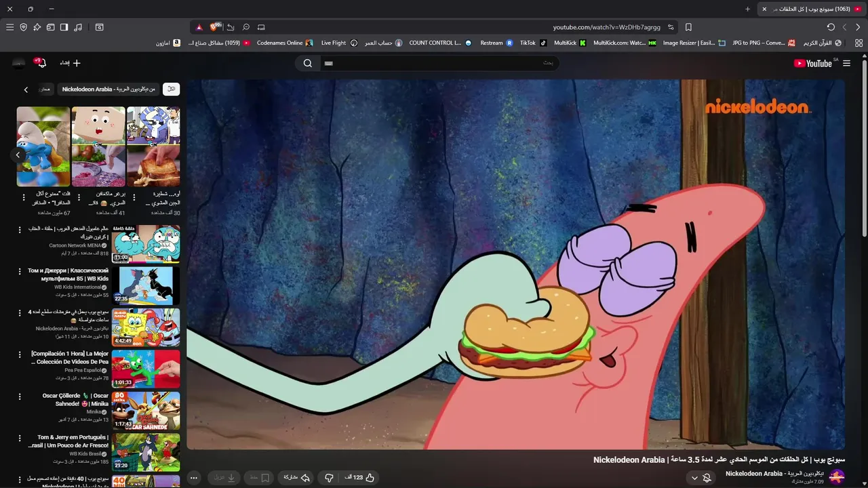Open the Tom and Jerry WB Kids video

coord(146,285)
